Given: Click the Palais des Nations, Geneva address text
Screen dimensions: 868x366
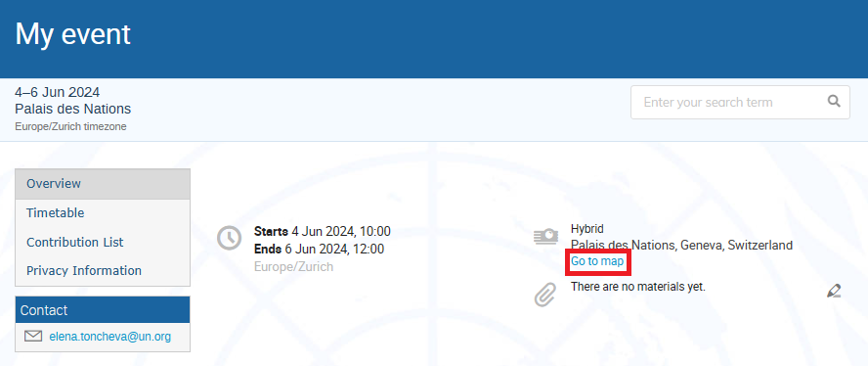Looking at the screenshot, I should tap(681, 245).
